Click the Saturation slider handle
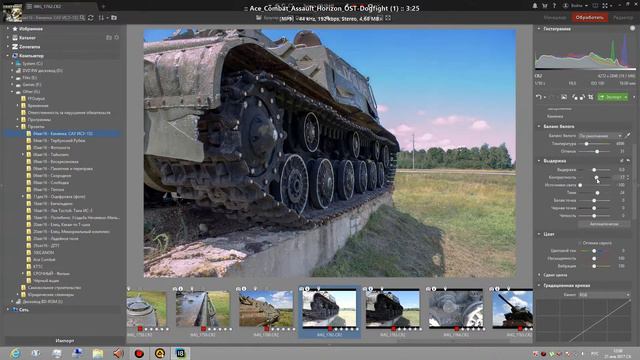The width and height of the screenshot is (640, 360). [x=594, y=258]
